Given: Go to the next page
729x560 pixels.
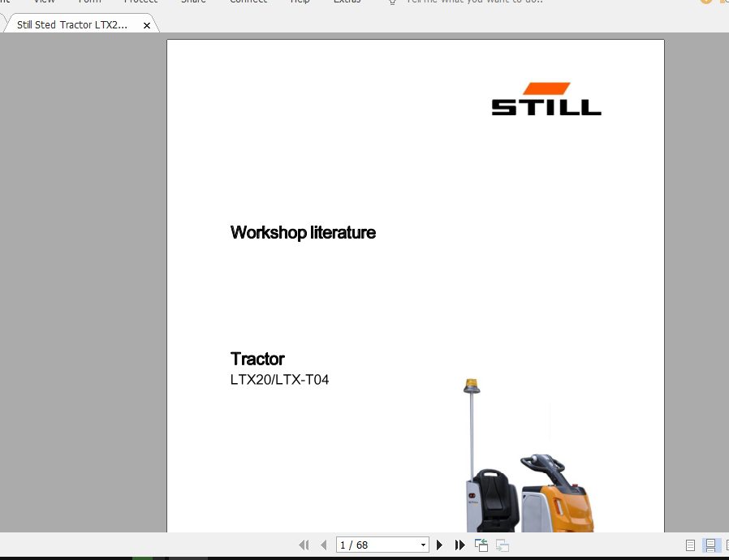Looking at the screenshot, I should click(439, 545).
